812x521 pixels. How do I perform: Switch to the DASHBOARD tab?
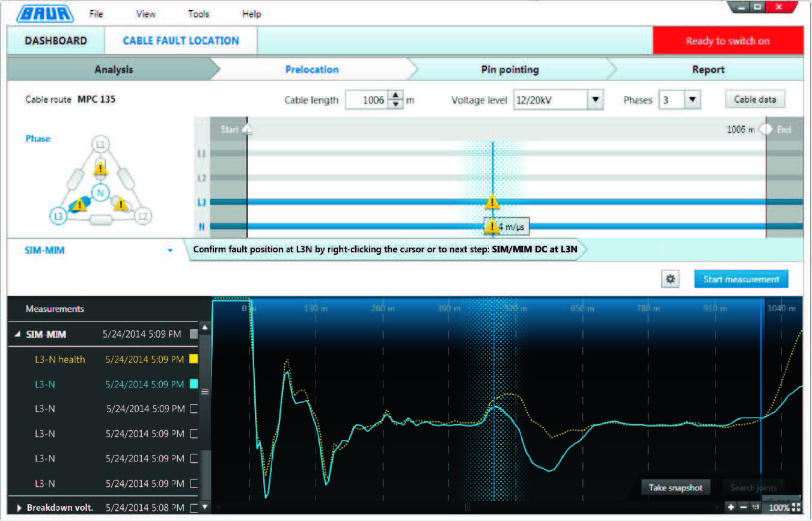[56, 41]
